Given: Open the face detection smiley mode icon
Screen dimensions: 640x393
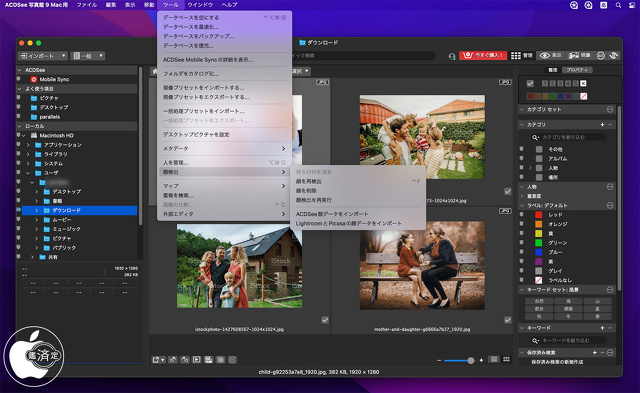Looking at the screenshot, I should (x=601, y=56).
